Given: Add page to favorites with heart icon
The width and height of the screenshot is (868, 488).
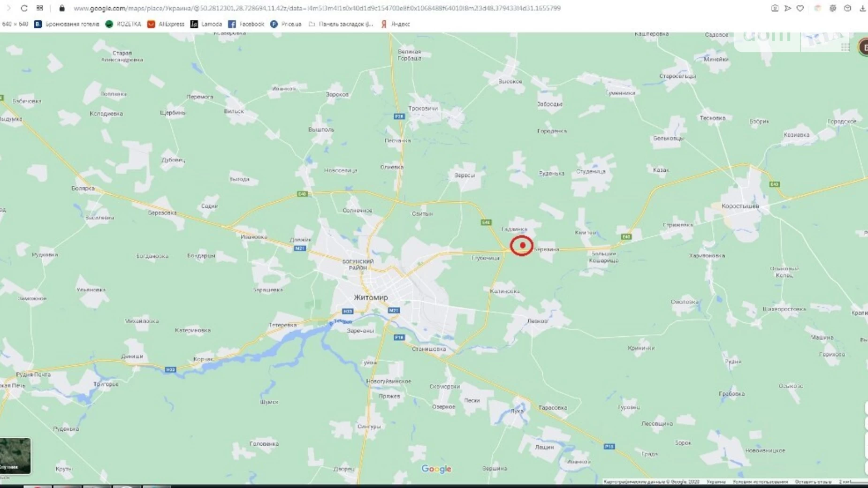Looking at the screenshot, I should tap(800, 8).
